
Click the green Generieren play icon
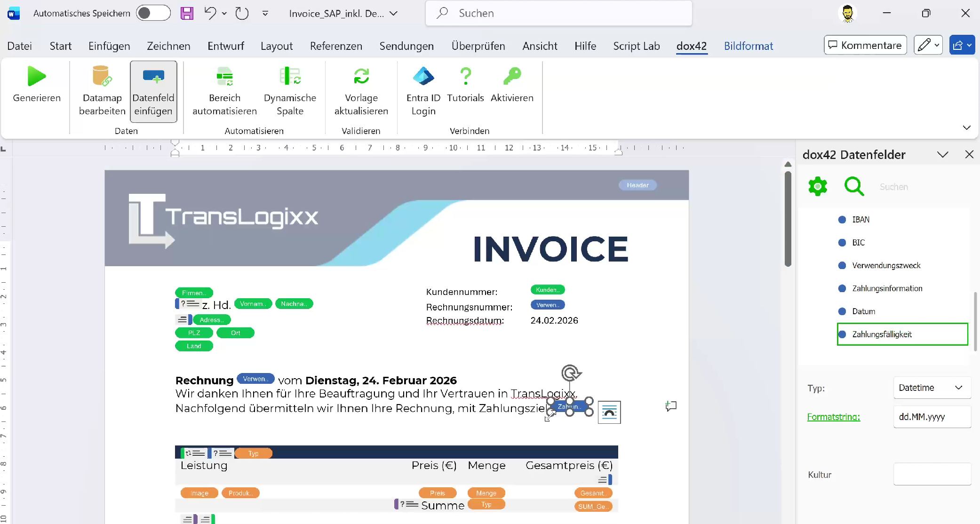(x=37, y=76)
